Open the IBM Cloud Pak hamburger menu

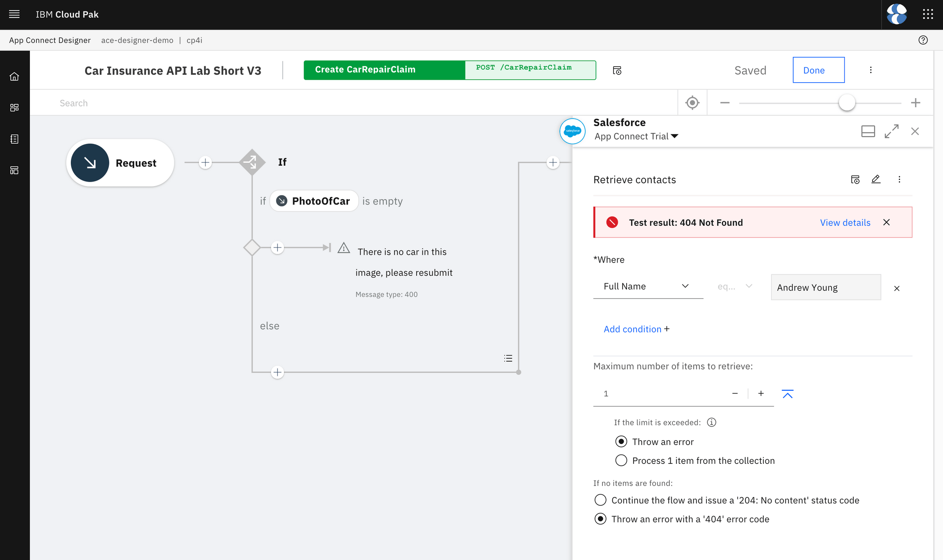coord(14,14)
